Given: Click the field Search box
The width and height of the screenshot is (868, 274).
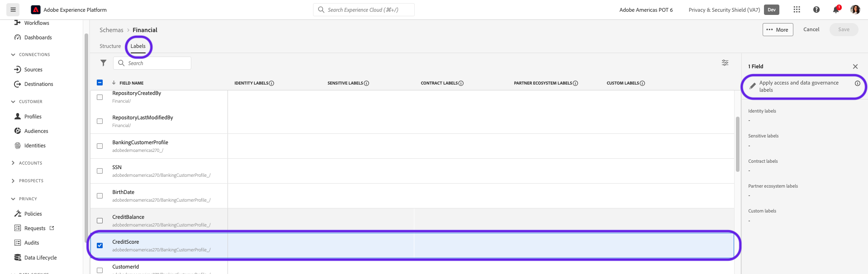Looking at the screenshot, I should tap(152, 63).
